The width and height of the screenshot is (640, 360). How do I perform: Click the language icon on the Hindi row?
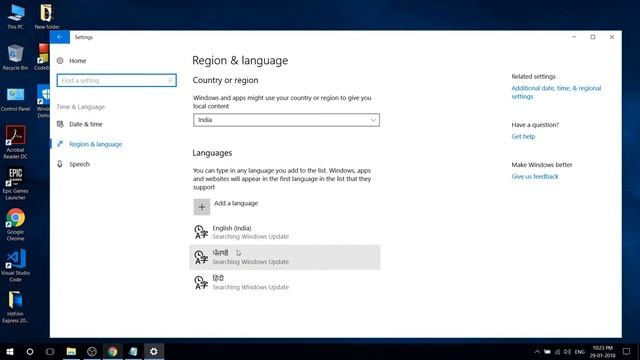[201, 282]
